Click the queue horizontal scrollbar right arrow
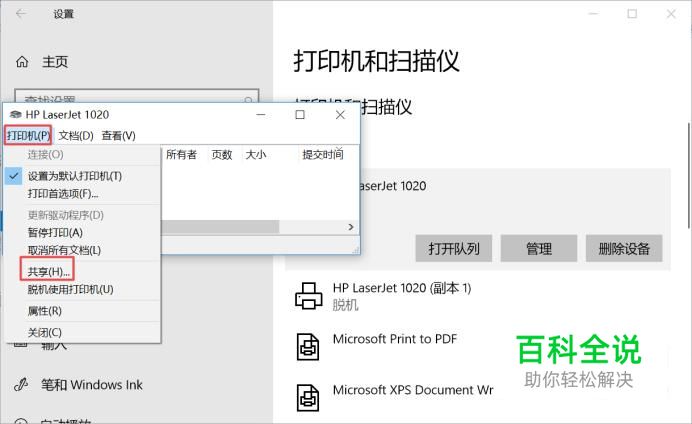 351,227
